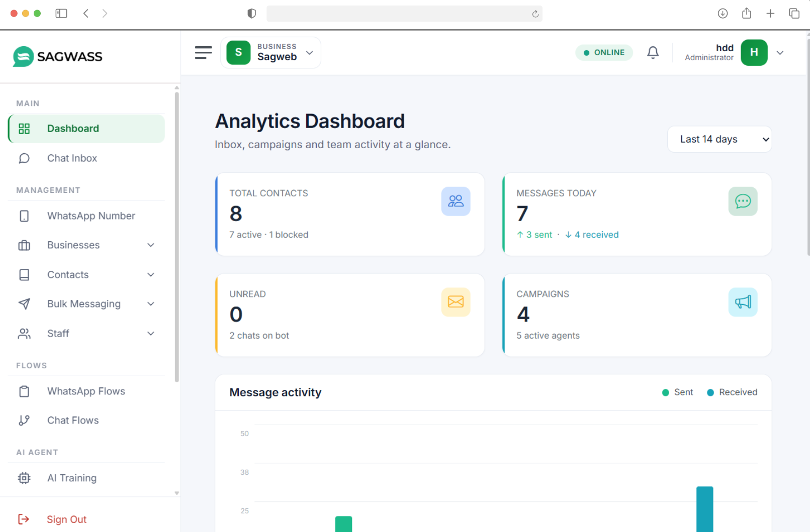The width and height of the screenshot is (810, 532).
Task: Click the 4 received link
Action: point(591,235)
